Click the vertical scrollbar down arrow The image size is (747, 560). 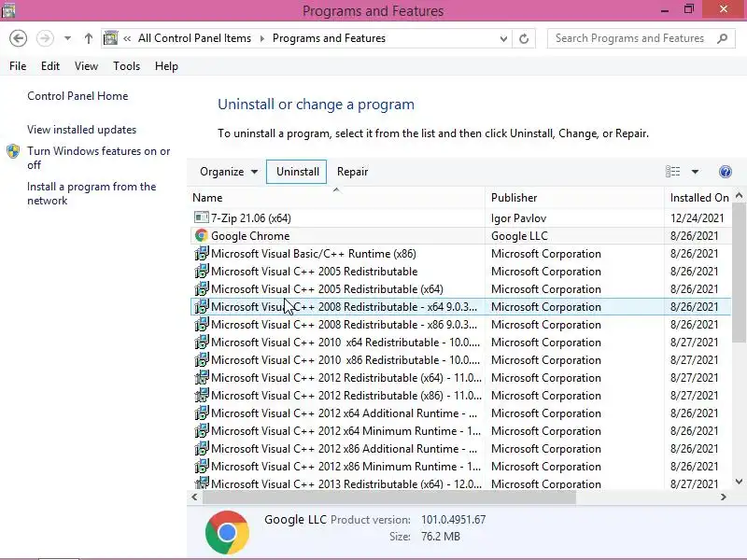click(739, 482)
